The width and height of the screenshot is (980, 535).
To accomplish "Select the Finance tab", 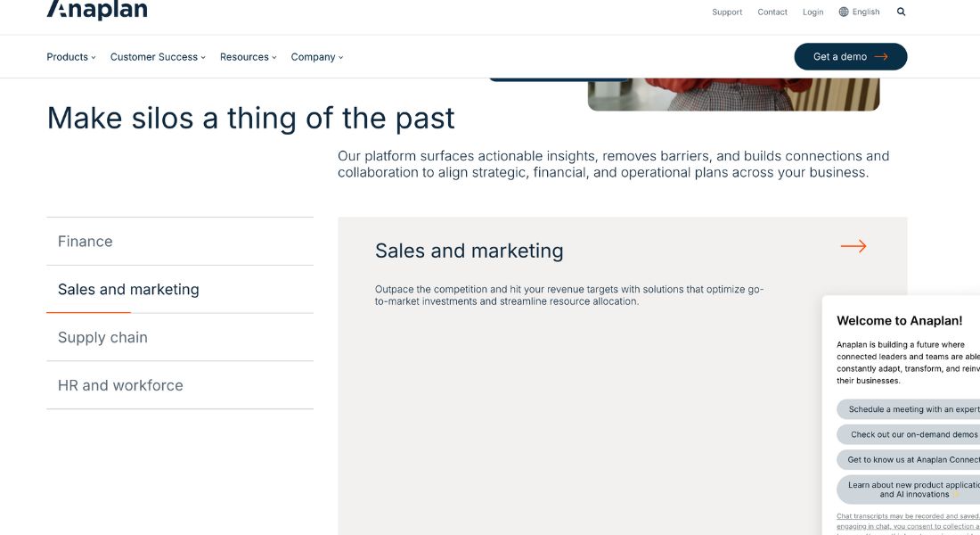I will (x=86, y=242).
